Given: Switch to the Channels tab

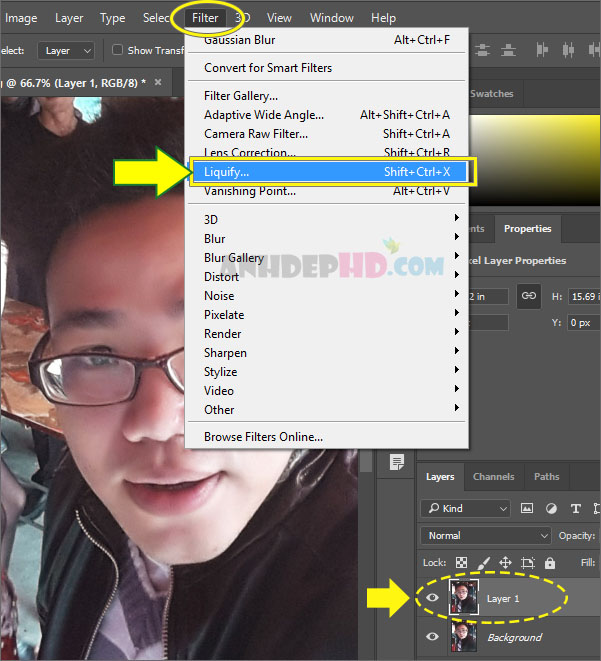Looking at the screenshot, I should point(494,476).
